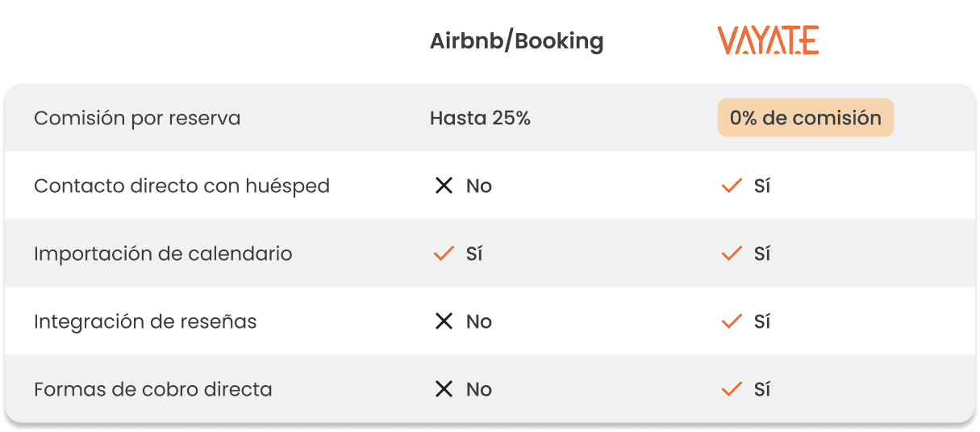This screenshot has height=432, width=980.
Task: Select the Contacto directo con huésped label
Action: [181, 186]
